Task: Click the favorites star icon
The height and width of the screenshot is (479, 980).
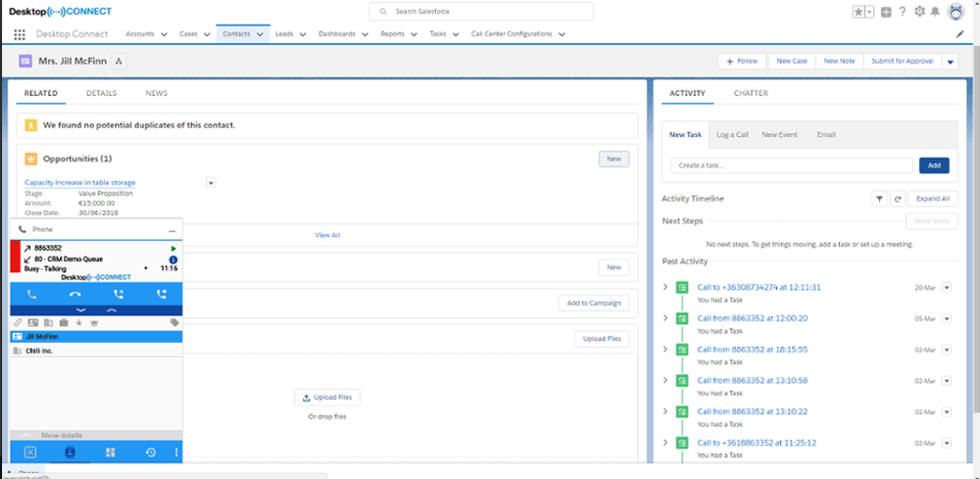Action: pos(858,12)
